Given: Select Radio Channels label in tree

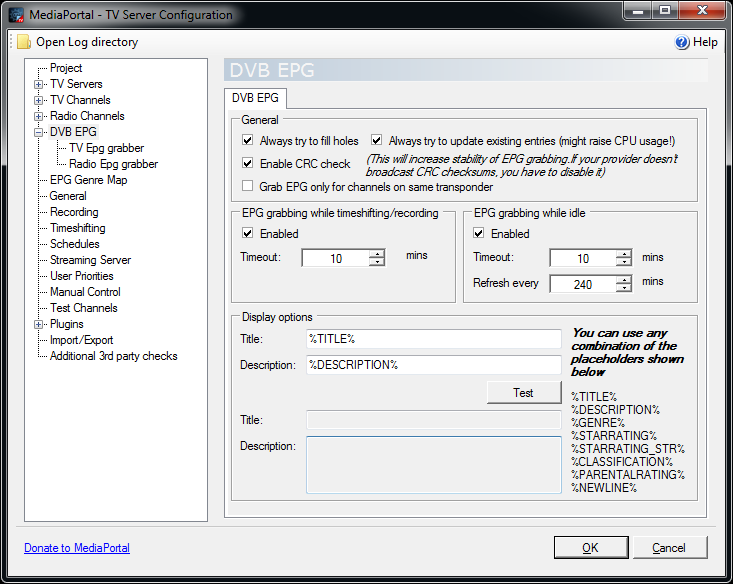Looking at the screenshot, I should click(x=87, y=116).
